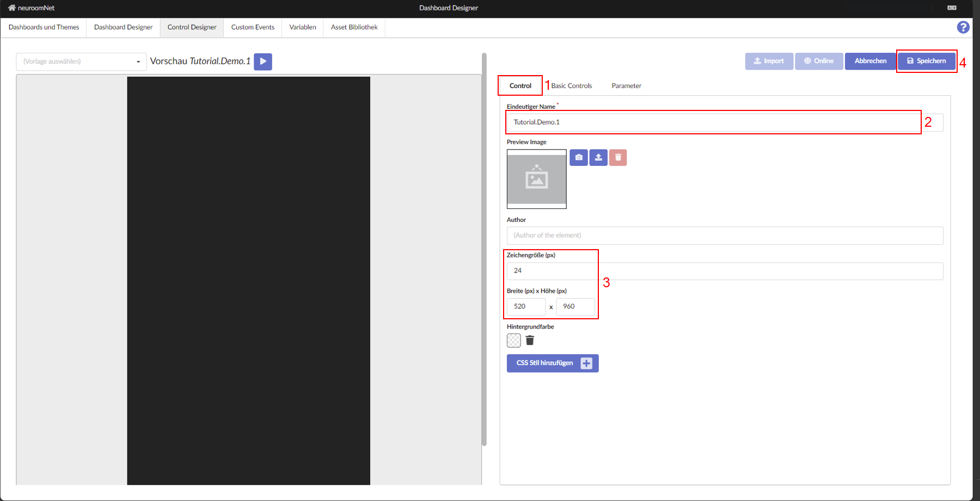Open the Vorlage auswählen dropdown

tap(81, 61)
